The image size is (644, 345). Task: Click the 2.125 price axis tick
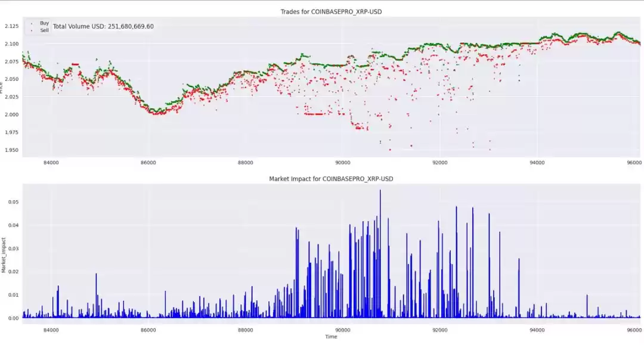coord(11,26)
